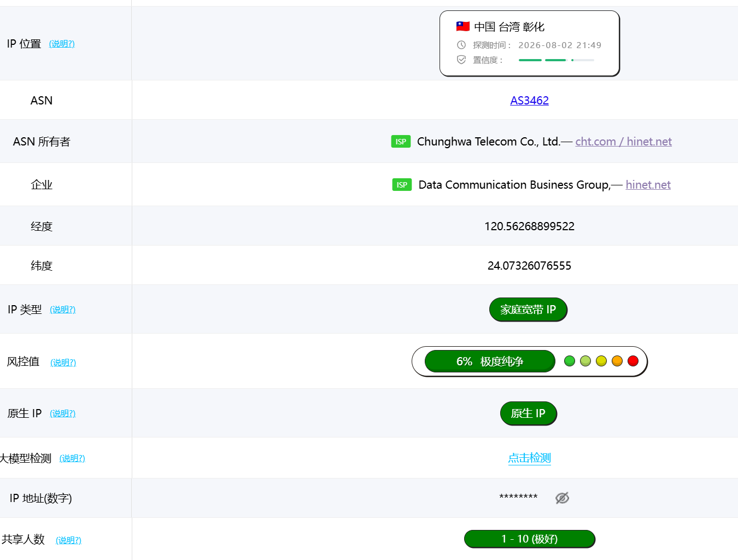Screen dimensions: 738x560
Task: Click the clock icon beside 探测时间
Action: pyautogui.click(x=461, y=45)
